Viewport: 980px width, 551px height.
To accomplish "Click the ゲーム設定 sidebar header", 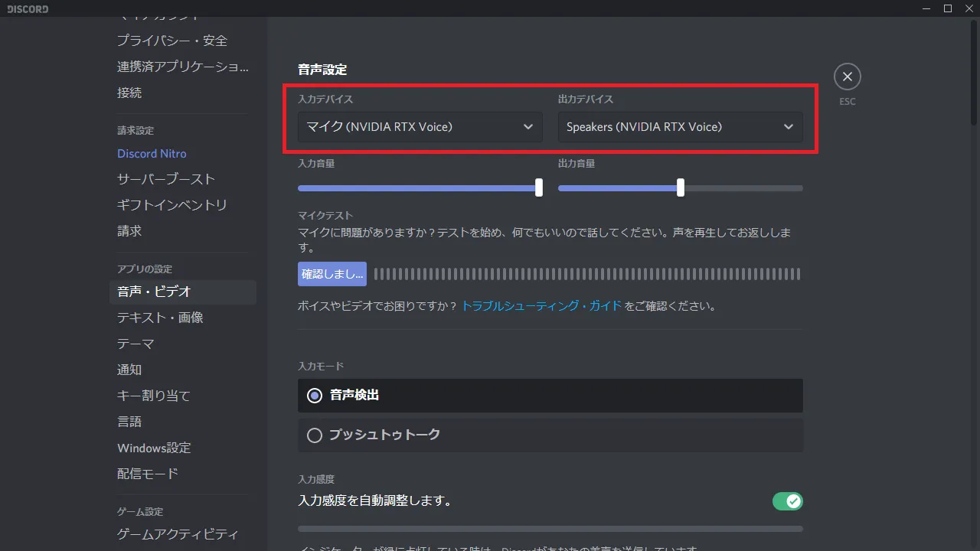I will [140, 512].
